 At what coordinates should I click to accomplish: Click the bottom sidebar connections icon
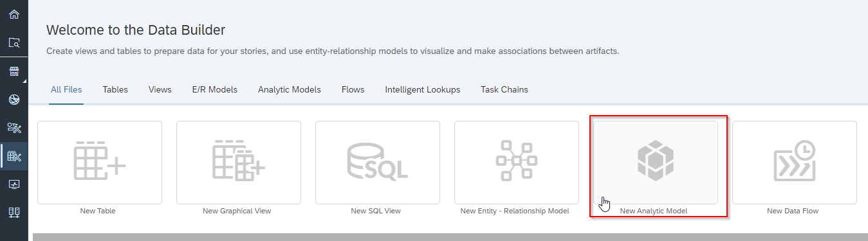click(x=14, y=212)
